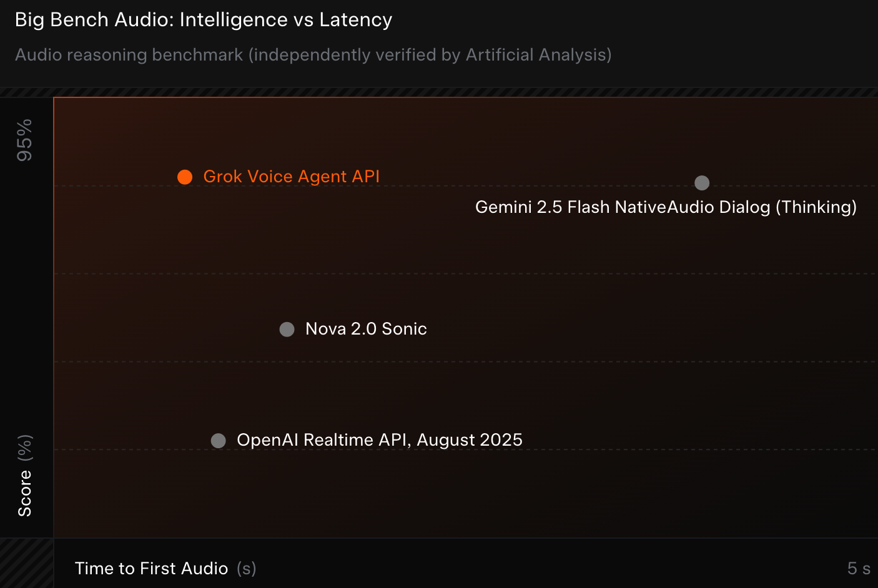
Task: Click the "Gemini 2.5 Flash NativeAudio Dialog" label
Action: tap(623, 207)
